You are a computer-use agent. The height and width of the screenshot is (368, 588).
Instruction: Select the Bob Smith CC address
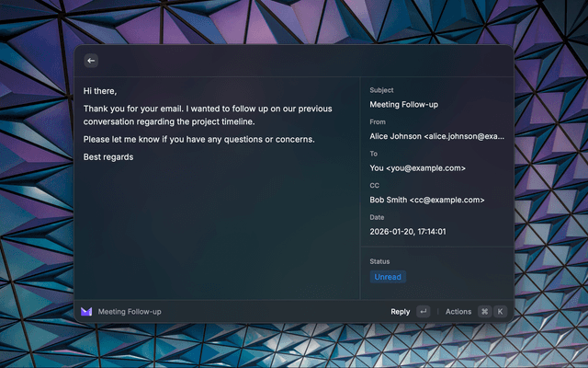point(426,200)
